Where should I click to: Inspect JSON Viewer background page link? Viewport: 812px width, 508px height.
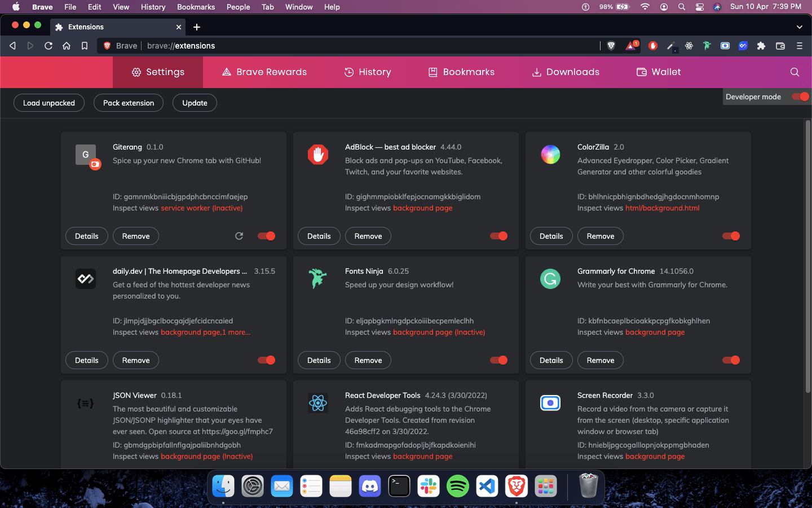pos(207,456)
